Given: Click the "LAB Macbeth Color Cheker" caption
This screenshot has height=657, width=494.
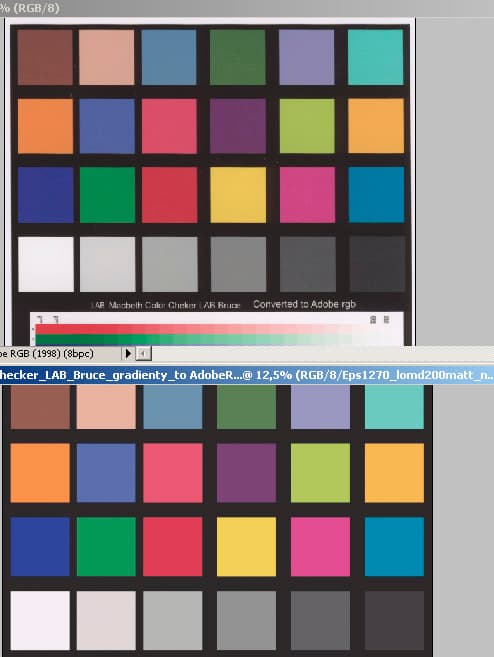Looking at the screenshot, I should coord(143,305).
